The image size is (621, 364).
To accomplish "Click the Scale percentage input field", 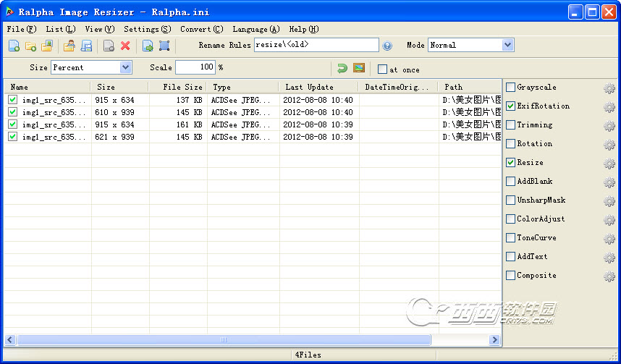I will (195, 67).
